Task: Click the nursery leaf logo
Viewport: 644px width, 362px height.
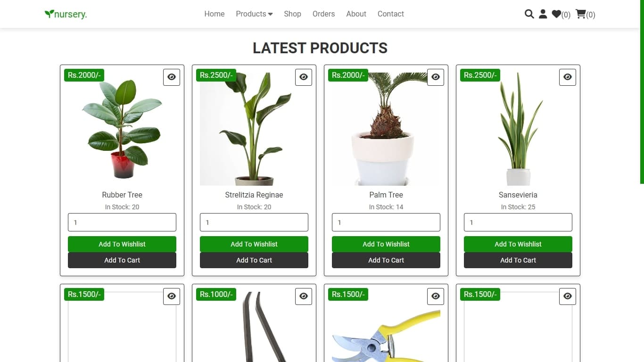Action: [66, 14]
